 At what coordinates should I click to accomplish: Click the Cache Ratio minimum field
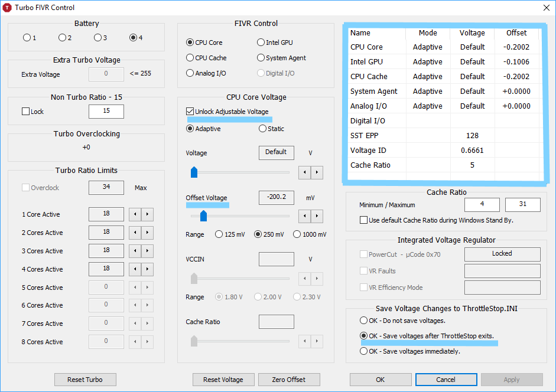point(482,205)
